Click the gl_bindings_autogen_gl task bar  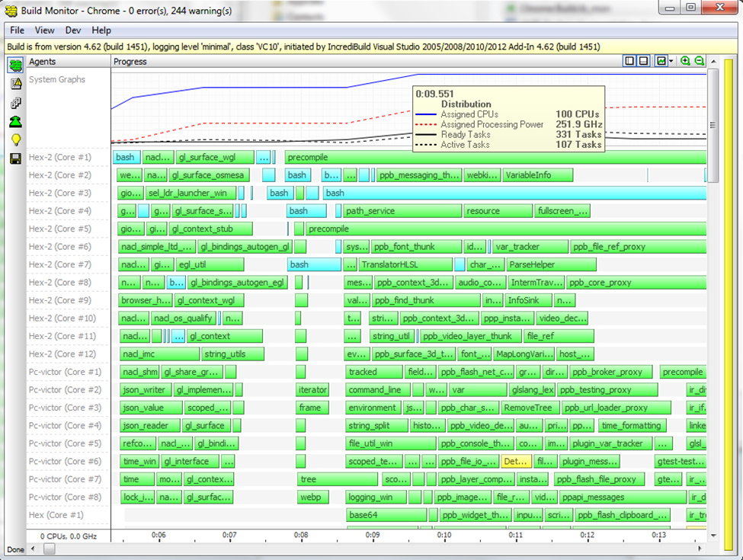pos(245,247)
